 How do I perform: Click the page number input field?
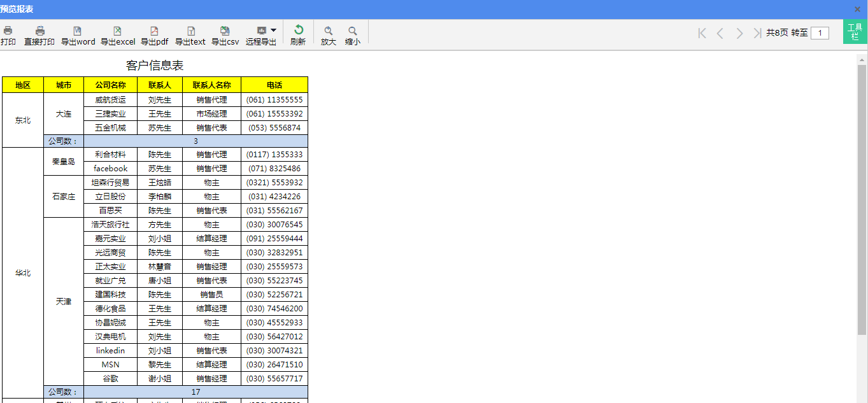(x=820, y=33)
